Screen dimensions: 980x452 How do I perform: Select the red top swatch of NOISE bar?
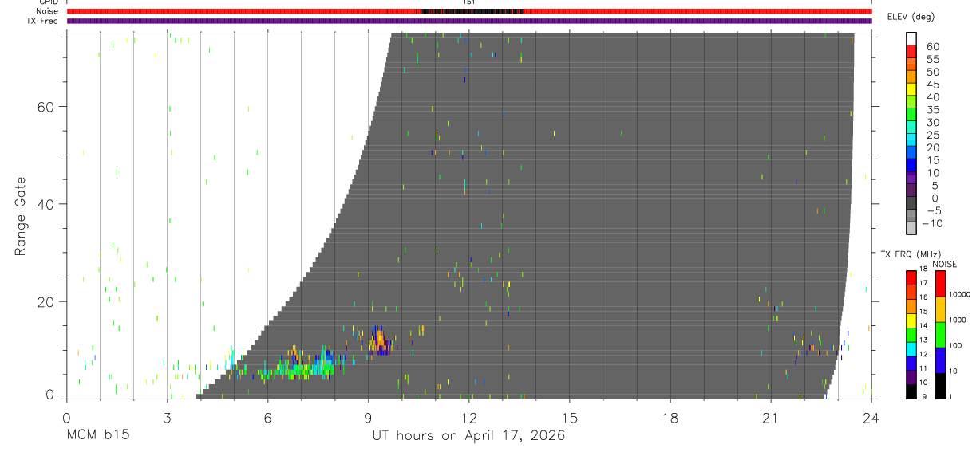[x=940, y=284]
